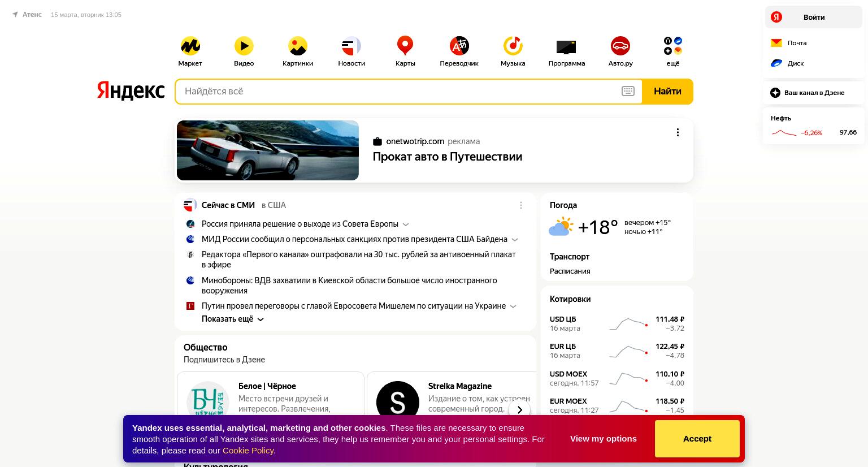
Task: Open the USD ЦБ exchange rate row
Action: click(x=617, y=323)
